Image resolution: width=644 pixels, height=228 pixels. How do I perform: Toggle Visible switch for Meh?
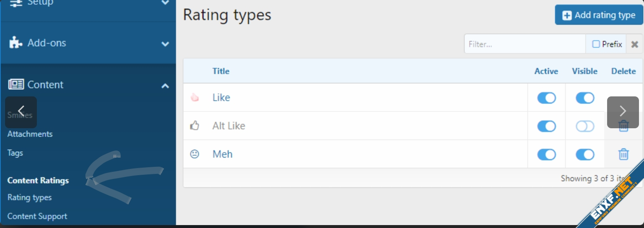584,154
